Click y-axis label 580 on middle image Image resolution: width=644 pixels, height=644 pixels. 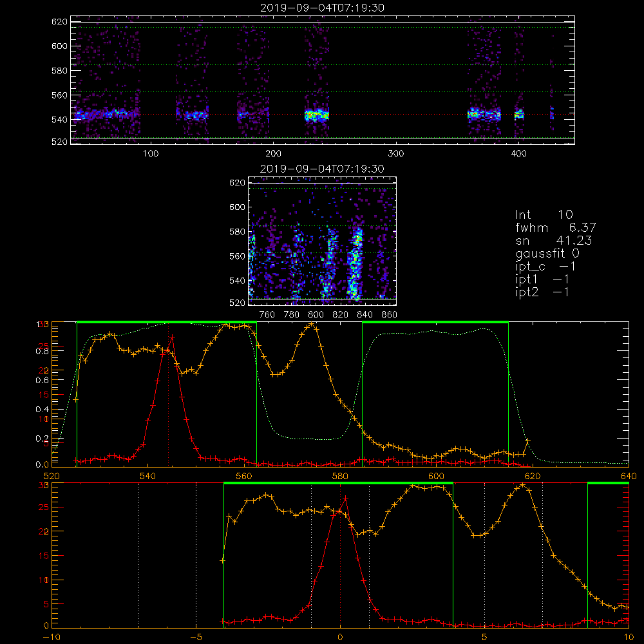point(237,232)
